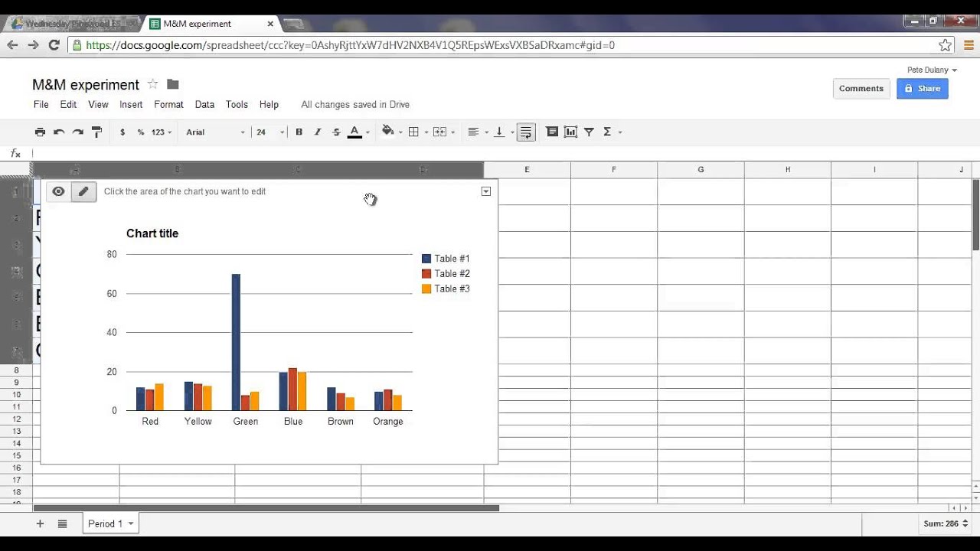Open the File menu
Screen dimensions: 980x551
tap(41, 104)
